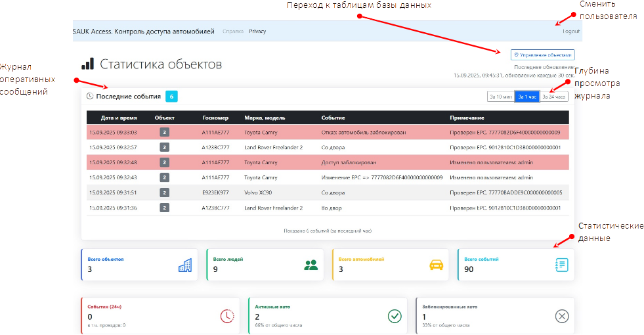
Task: Open the Privacy navbar link
Action: click(257, 32)
